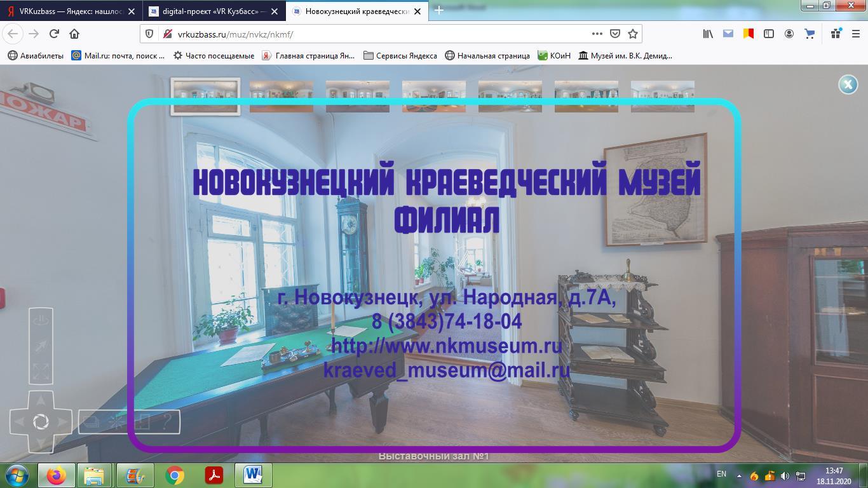Screen dimensions: 868x488
Task: Click the diagonal arrow panorama control
Action: click(41, 346)
